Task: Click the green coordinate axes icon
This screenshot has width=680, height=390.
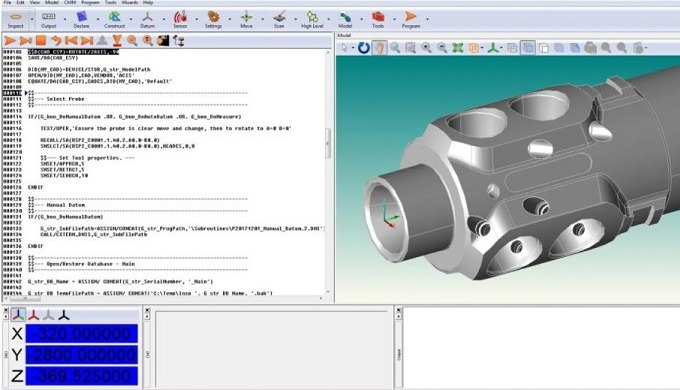Action: [x=493, y=48]
